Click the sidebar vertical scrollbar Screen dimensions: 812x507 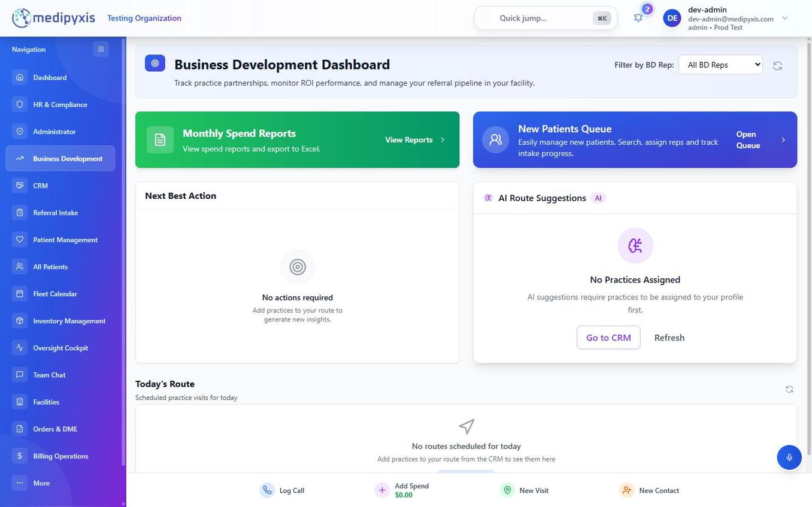[x=123, y=251]
